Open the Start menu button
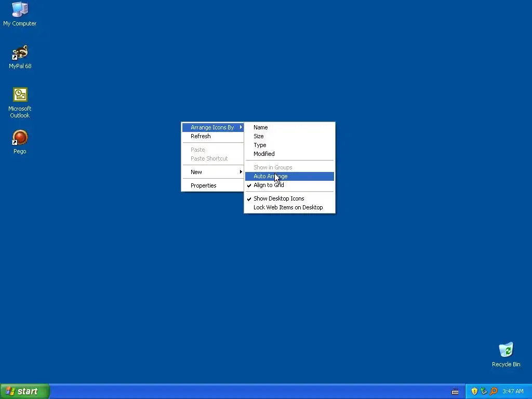This screenshot has height=399, width=532. [x=25, y=391]
